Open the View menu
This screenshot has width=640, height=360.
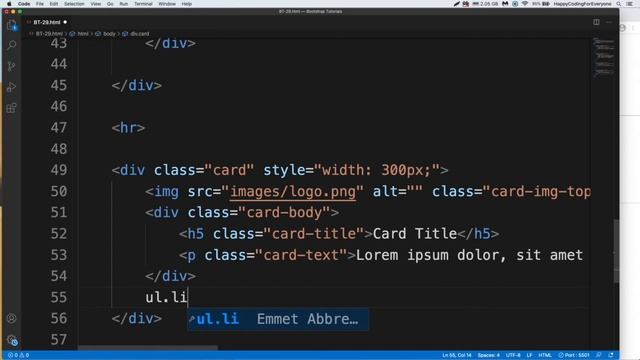pyautogui.click(x=96, y=4)
